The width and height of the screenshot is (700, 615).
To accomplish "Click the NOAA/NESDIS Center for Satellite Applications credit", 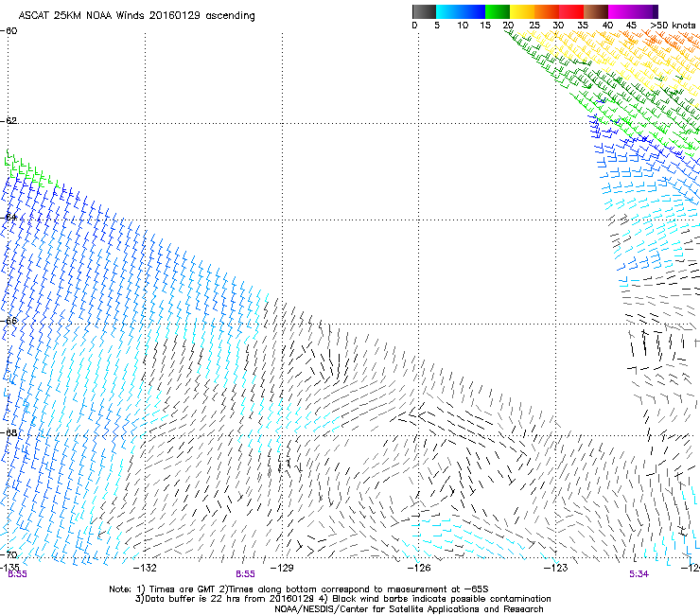I will point(409,609).
